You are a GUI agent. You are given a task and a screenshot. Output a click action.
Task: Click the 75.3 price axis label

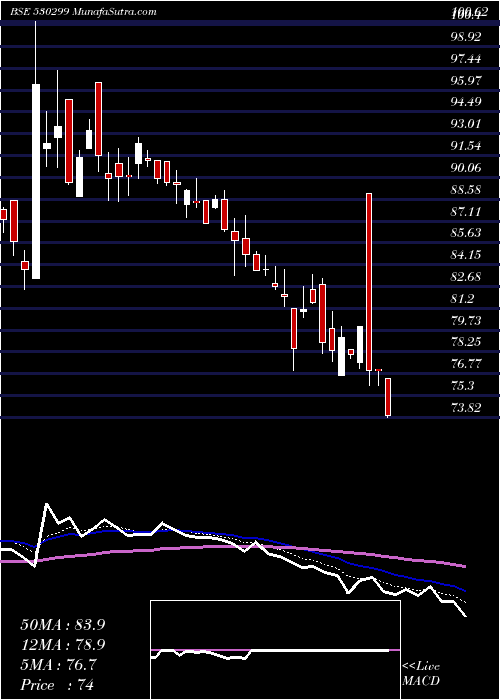point(462,386)
